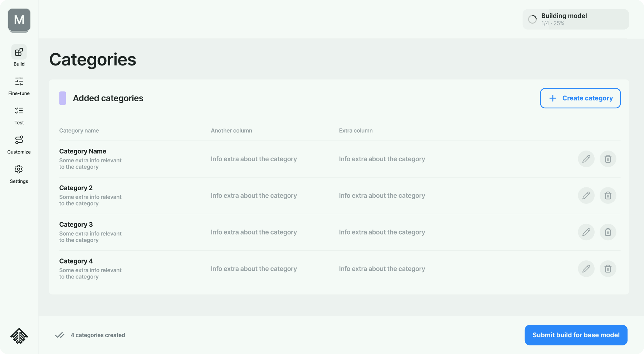Click the tree logo at sidebar bottom
This screenshot has height=354, width=644.
(19, 336)
